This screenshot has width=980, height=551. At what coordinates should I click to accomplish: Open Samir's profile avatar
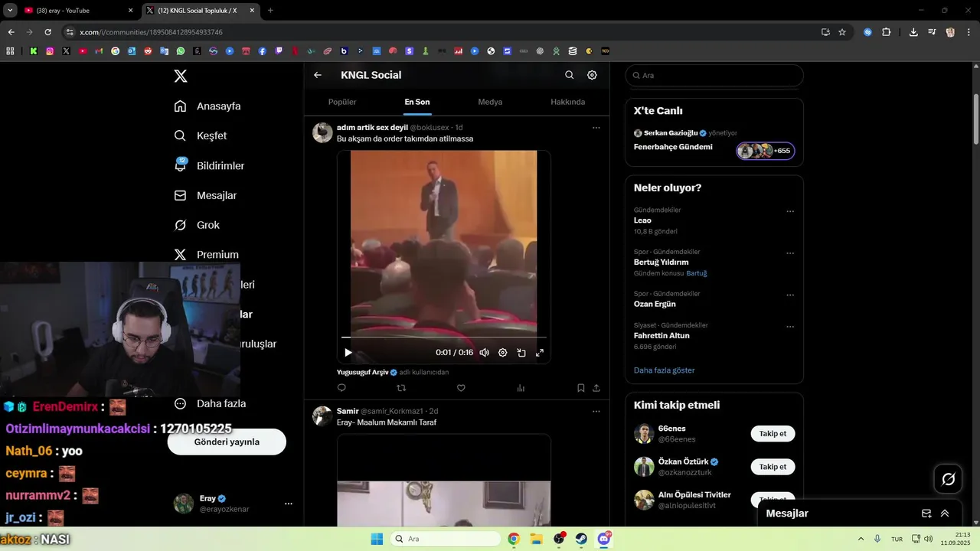click(322, 416)
